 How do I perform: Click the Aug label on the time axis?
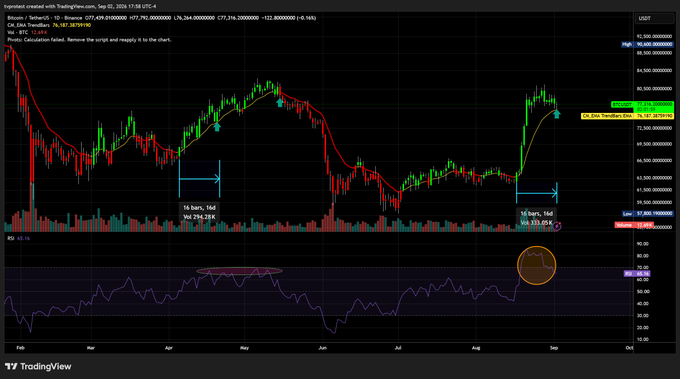pos(476,348)
